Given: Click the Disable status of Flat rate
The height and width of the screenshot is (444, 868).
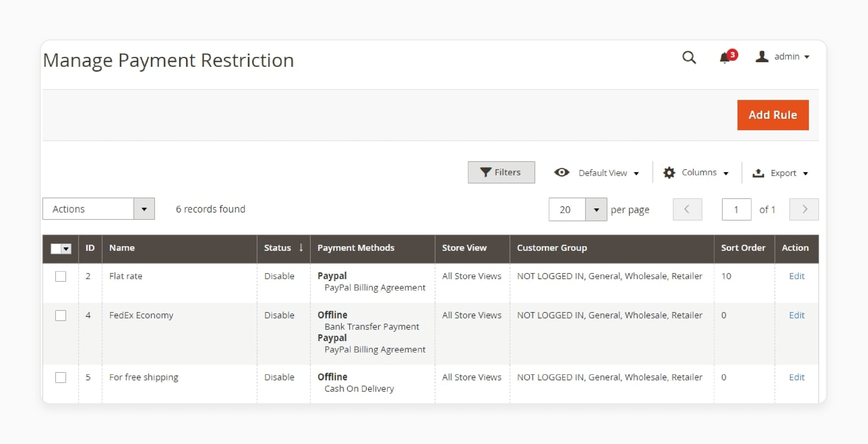Looking at the screenshot, I should (x=279, y=276).
